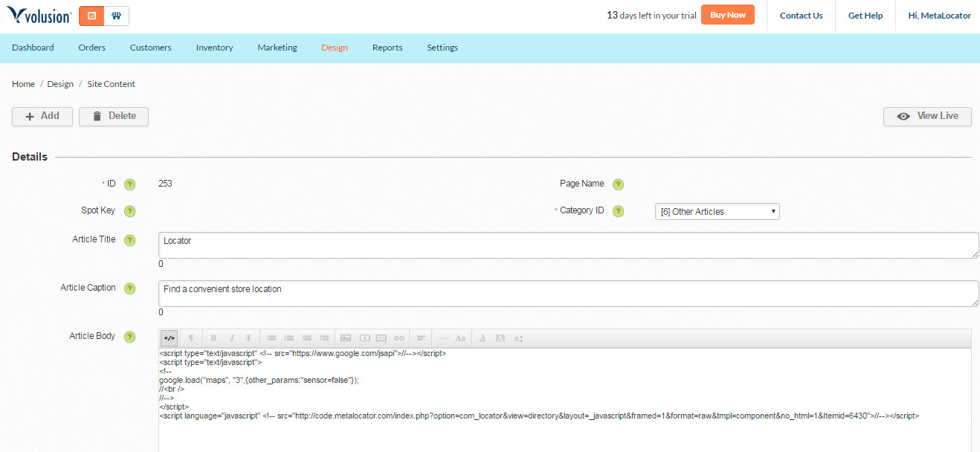
Task: Open the Category ID dropdown
Action: [x=718, y=211]
